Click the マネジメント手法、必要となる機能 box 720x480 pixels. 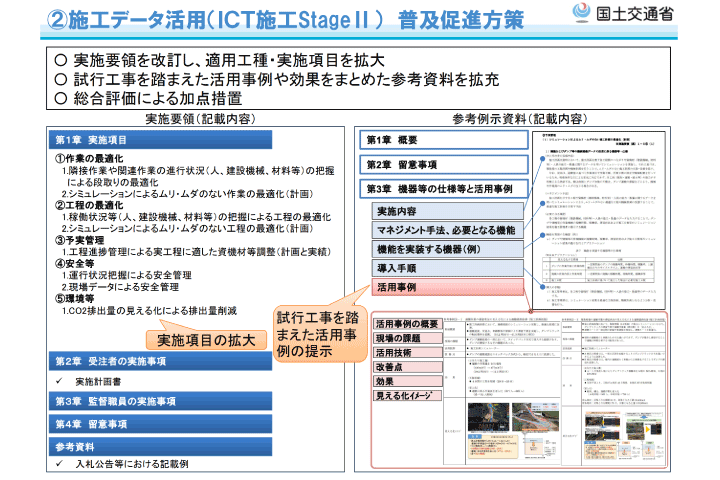click(x=448, y=230)
